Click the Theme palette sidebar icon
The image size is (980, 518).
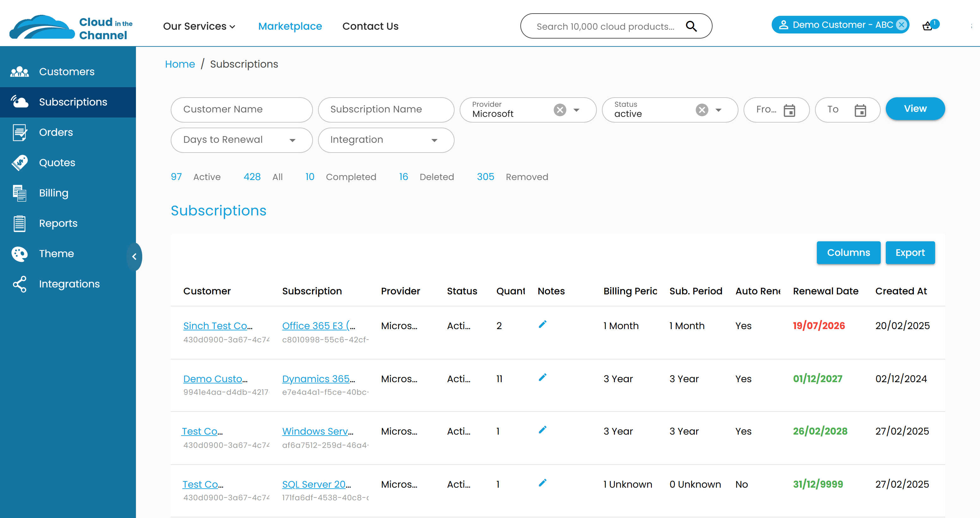point(19,254)
